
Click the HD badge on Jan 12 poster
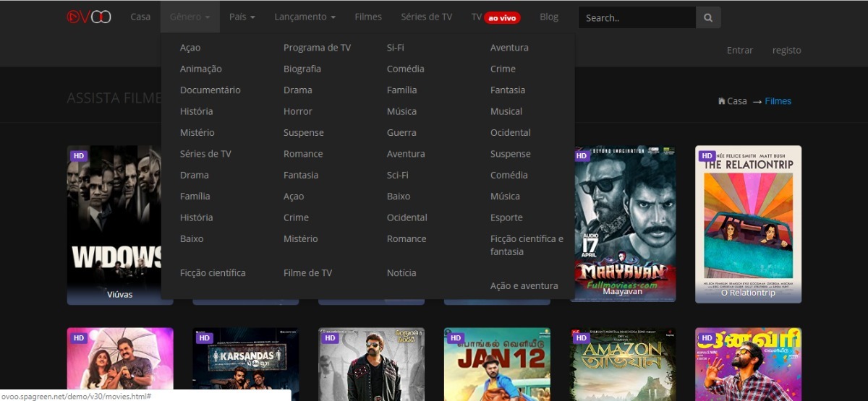[455, 337]
